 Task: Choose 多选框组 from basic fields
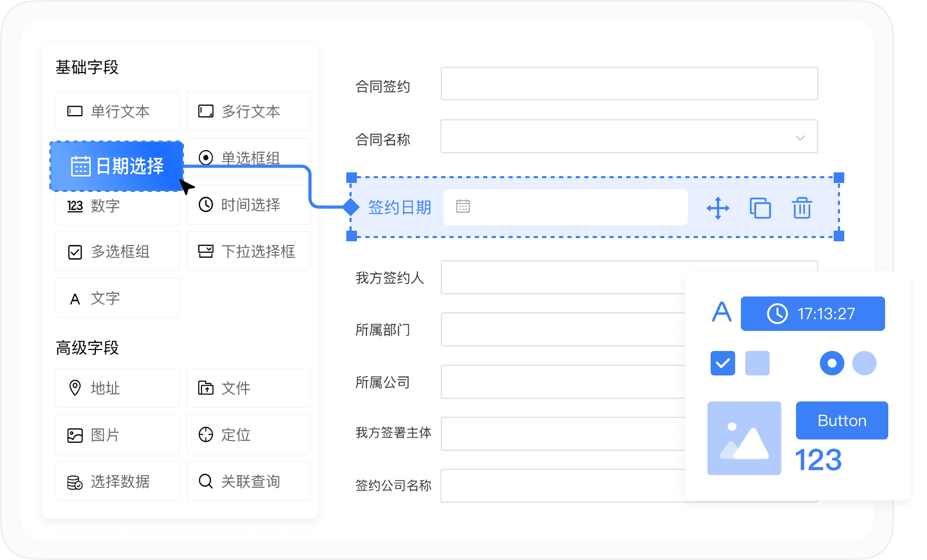pyautogui.click(x=117, y=251)
